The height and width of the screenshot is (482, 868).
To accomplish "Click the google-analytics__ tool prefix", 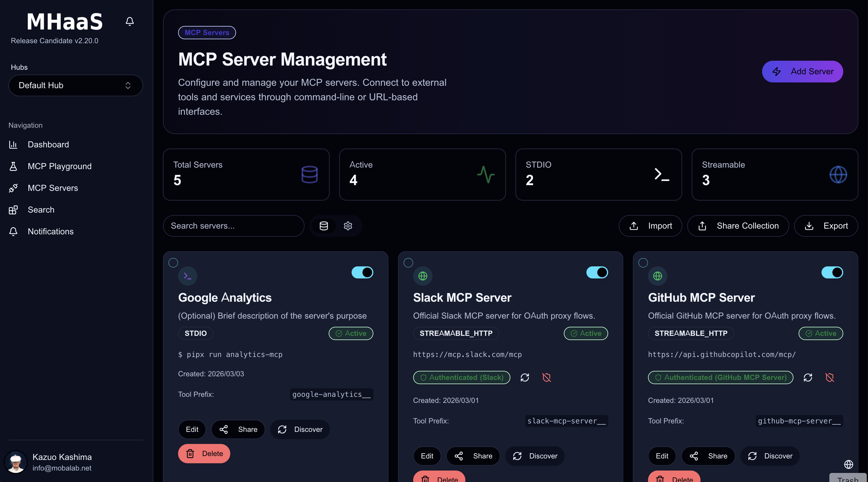I will point(332,394).
